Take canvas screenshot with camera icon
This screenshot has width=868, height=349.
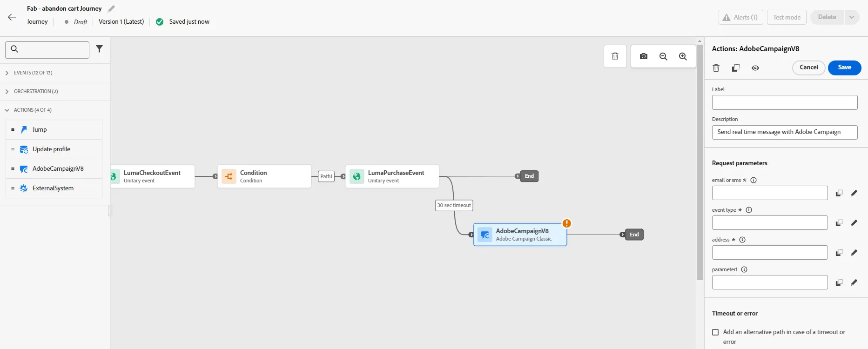(x=644, y=56)
